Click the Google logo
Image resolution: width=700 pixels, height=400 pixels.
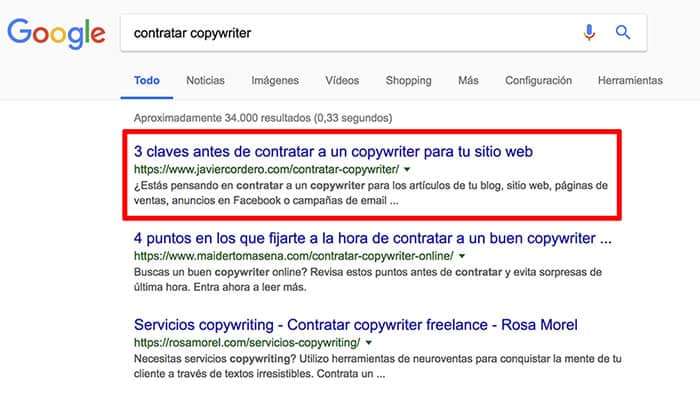(x=56, y=33)
